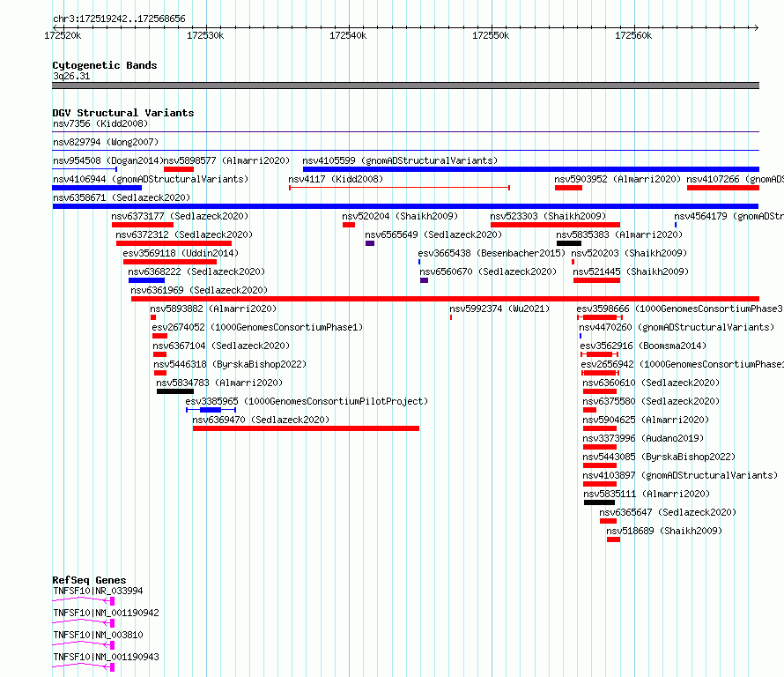
Task: Click nsv4107266 variant label at right edge
Action: tap(735, 179)
